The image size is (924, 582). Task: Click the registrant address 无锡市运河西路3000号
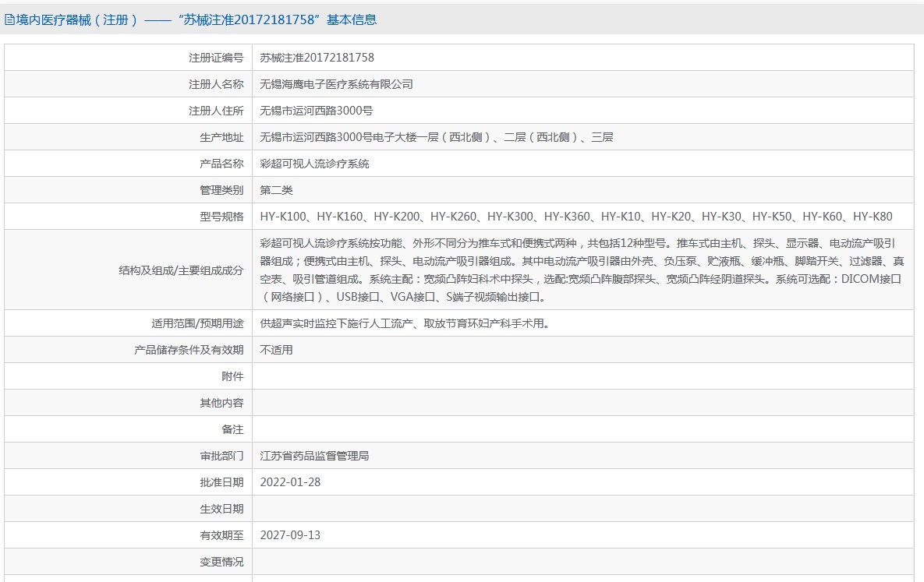click(x=316, y=111)
